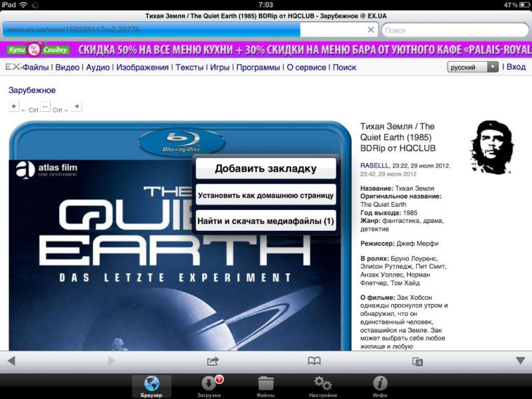Tap the browser forward arrow
Viewport: 532px width, 399px height.
(x=111, y=360)
